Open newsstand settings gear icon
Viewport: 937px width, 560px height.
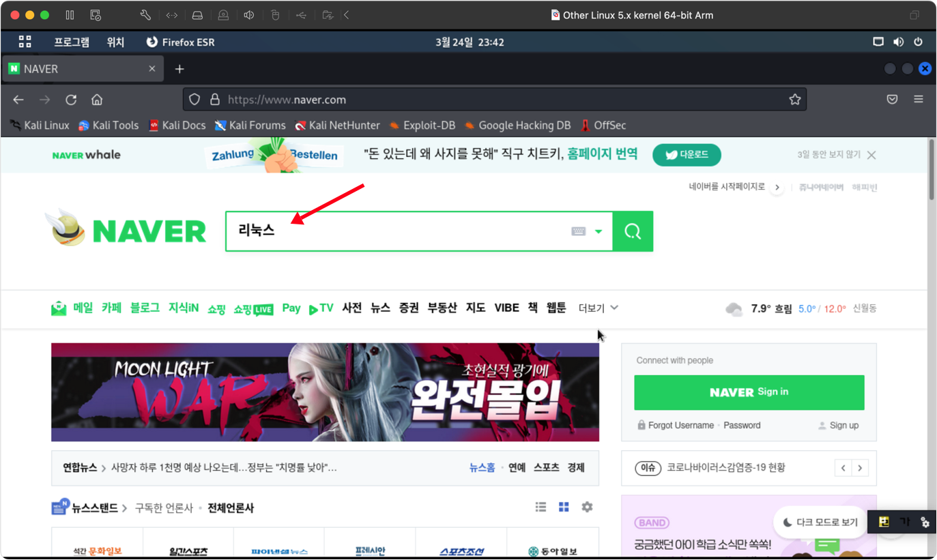pyautogui.click(x=587, y=507)
